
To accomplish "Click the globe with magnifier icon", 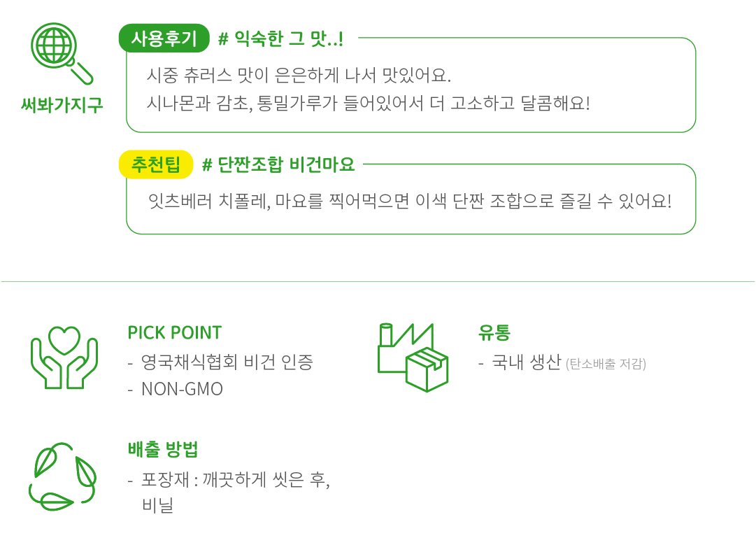I will [x=62, y=53].
